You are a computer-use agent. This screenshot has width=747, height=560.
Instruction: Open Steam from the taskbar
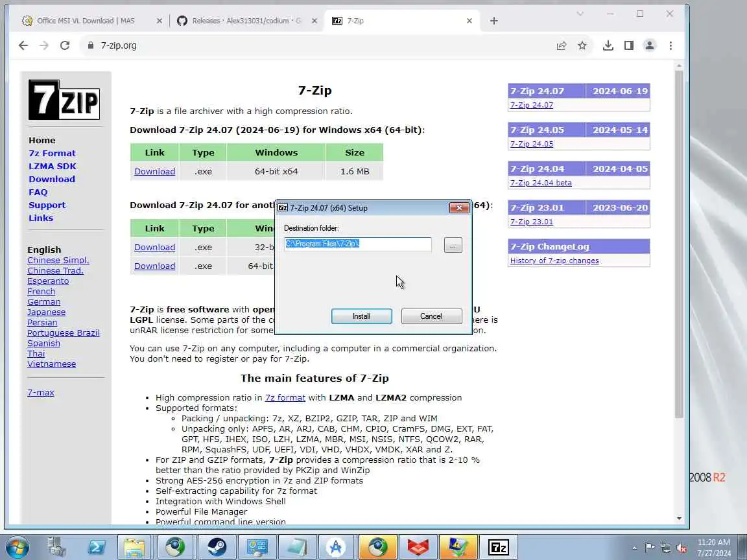(217, 547)
